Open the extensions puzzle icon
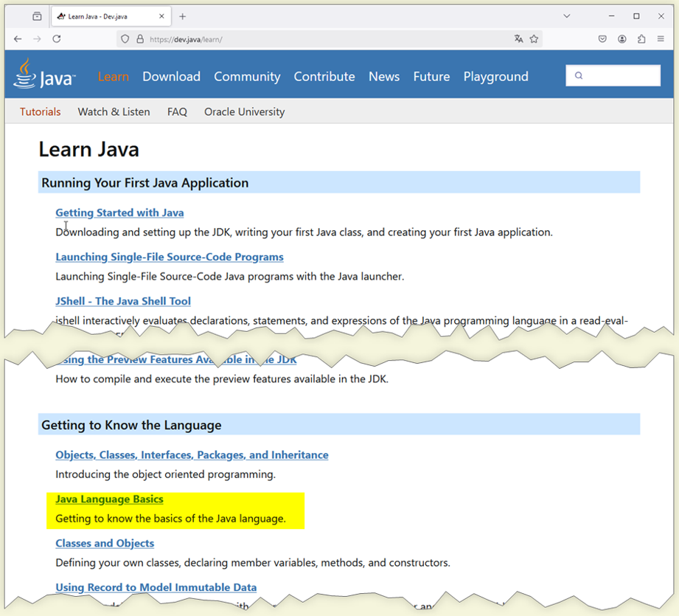Screen dimensions: 679x616 click(x=641, y=39)
